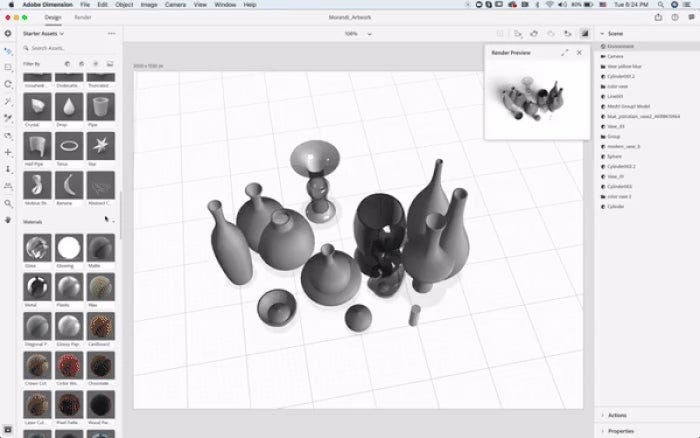Viewport: 700px width, 438px height.
Task: Switch to the Design tab
Action: (53, 17)
